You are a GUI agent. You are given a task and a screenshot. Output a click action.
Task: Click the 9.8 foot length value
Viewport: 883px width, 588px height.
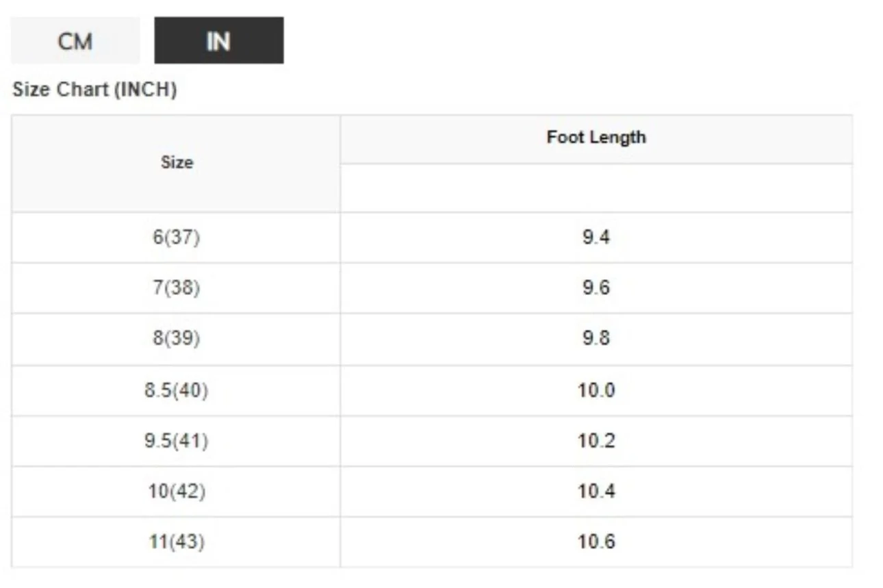596,338
